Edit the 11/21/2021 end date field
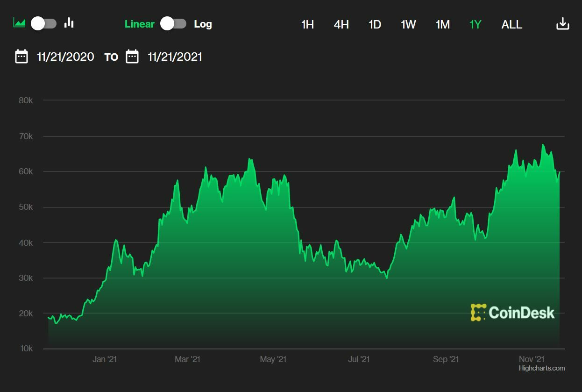This screenshot has height=392, width=582. 175,57
